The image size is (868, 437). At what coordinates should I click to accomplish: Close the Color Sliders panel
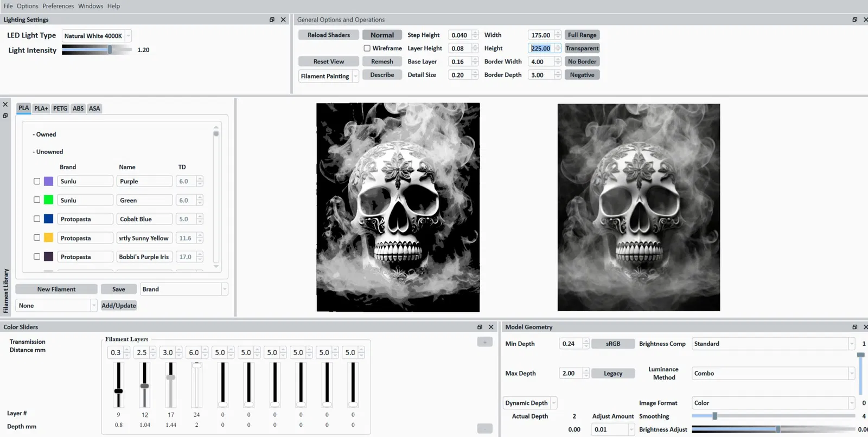[491, 327]
